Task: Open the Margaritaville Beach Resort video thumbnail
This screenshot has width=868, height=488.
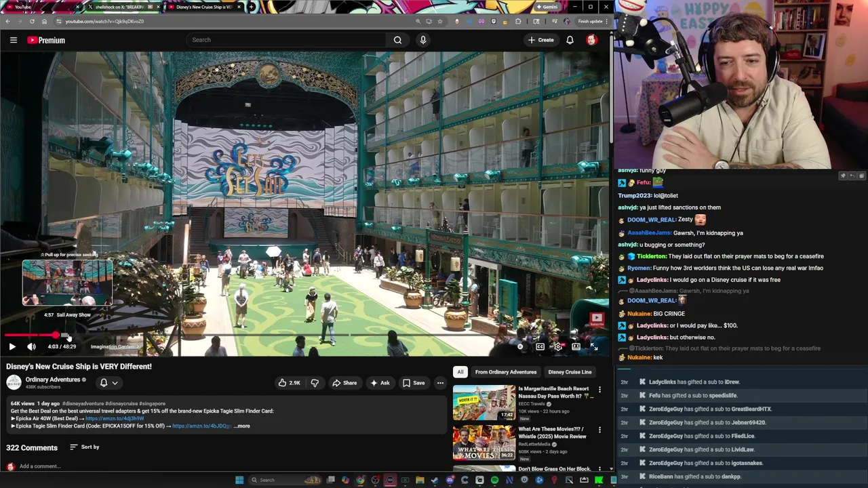Action: [484, 403]
